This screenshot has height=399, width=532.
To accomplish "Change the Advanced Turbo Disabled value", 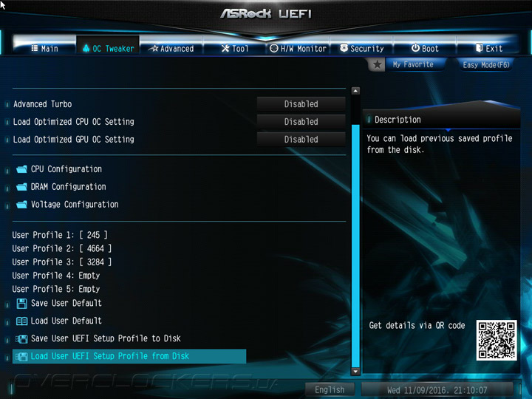I will 301,104.
